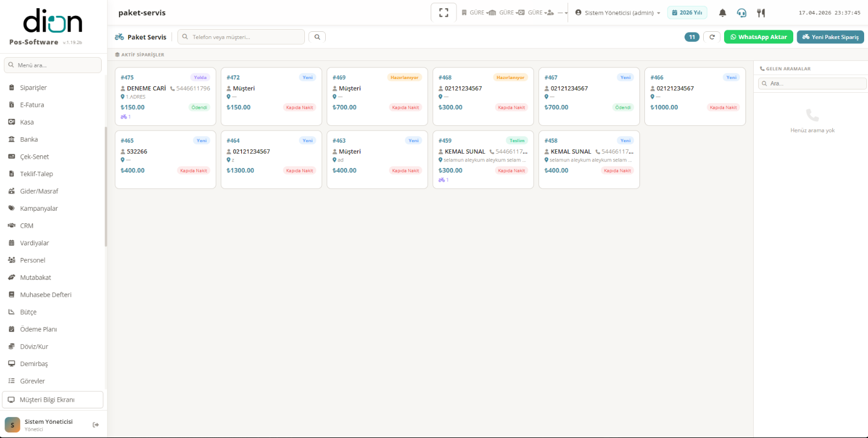The image size is (868, 438).
Task: Click the Kapıda Nakit badge on order #464
Action: [x=299, y=171]
